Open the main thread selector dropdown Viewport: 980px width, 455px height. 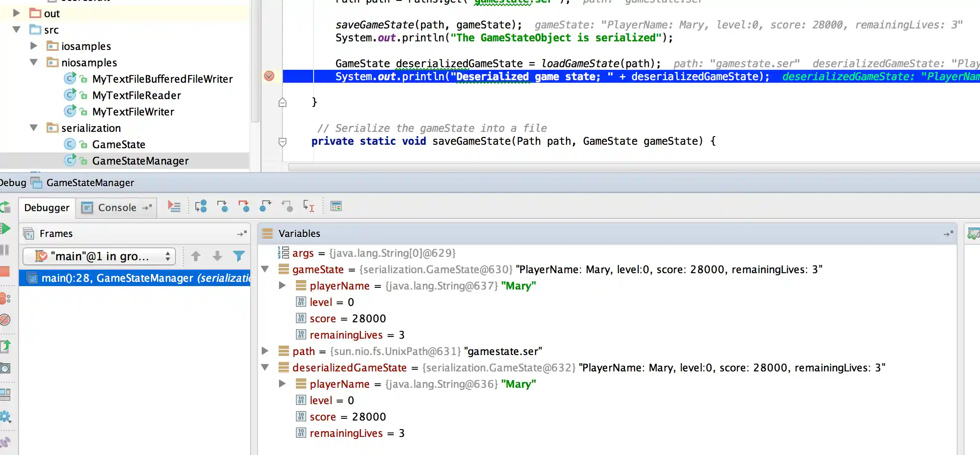(x=167, y=256)
